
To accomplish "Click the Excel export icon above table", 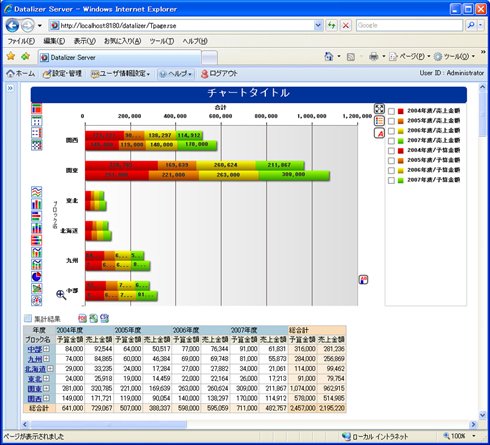I will (x=93, y=318).
